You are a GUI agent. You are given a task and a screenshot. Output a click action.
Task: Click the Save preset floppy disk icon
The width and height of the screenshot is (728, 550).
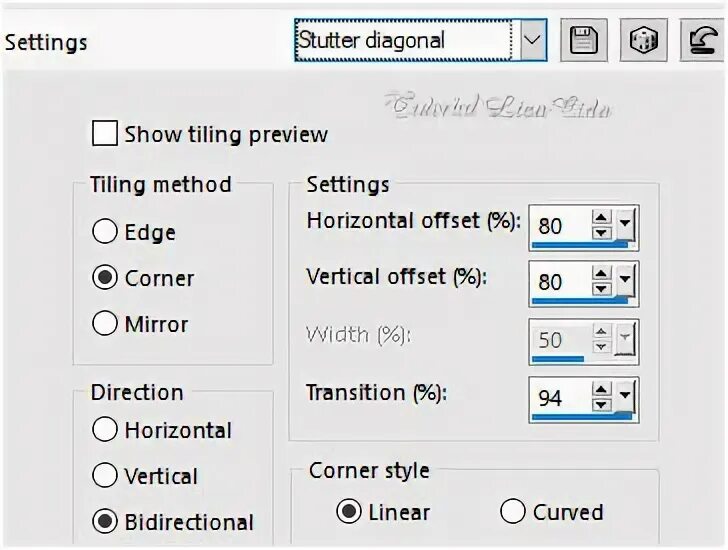tap(584, 40)
